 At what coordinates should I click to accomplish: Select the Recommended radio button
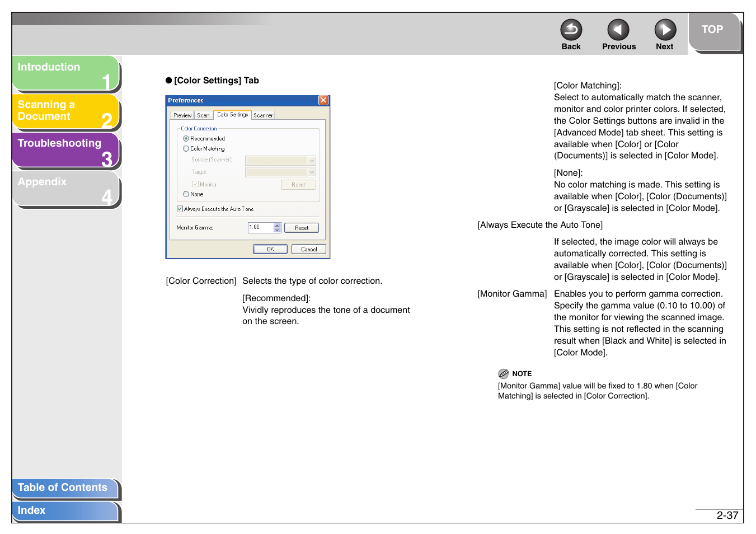coord(186,138)
